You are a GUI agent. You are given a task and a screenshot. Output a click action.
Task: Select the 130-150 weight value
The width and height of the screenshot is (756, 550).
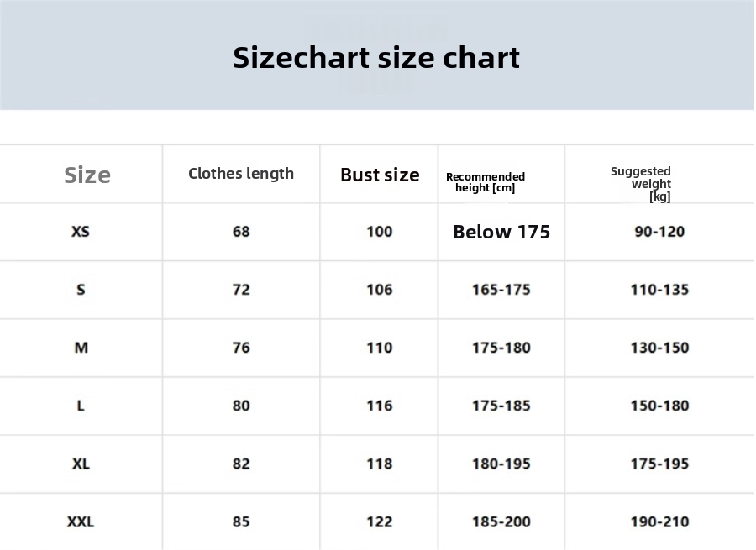tap(659, 348)
